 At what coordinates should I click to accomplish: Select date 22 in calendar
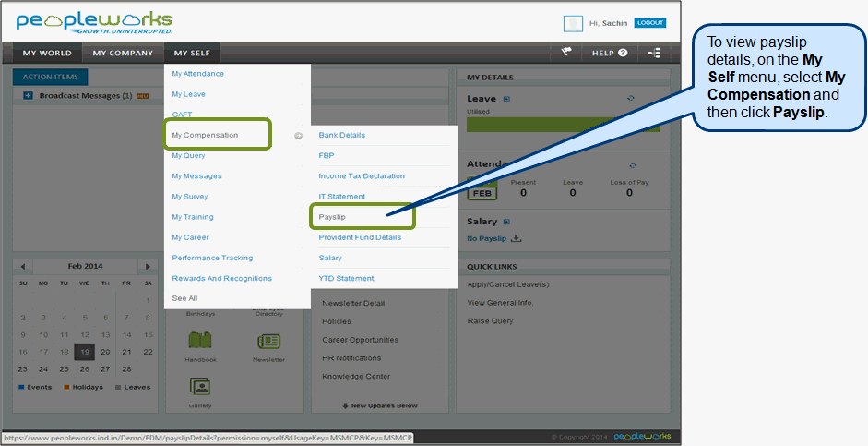point(148,352)
